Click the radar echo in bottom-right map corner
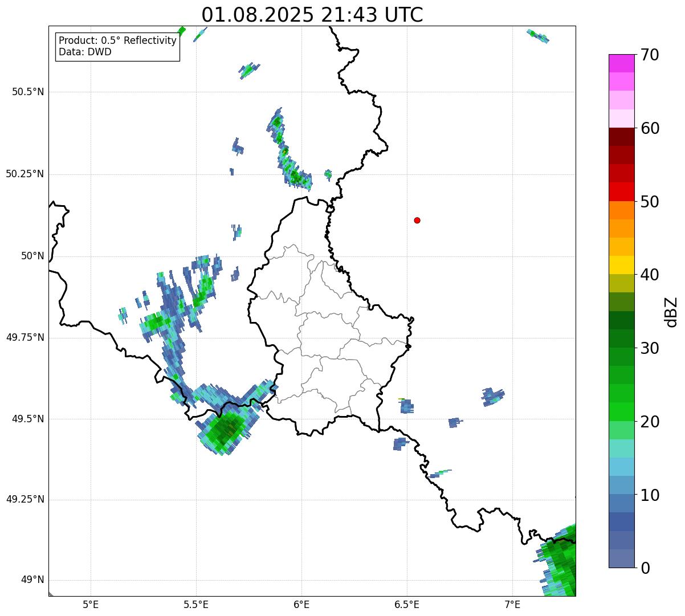This screenshot has height=616, width=685. point(560,561)
